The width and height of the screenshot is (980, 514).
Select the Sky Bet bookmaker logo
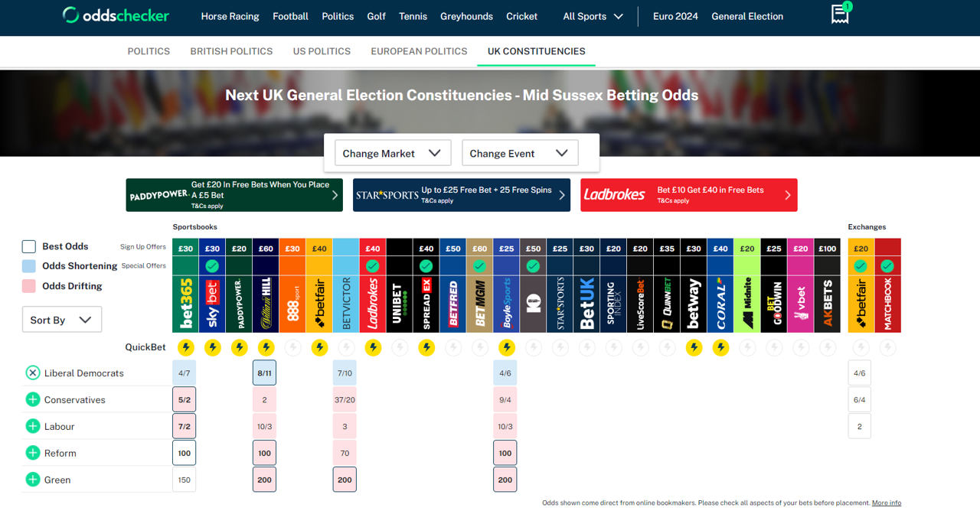[212, 304]
